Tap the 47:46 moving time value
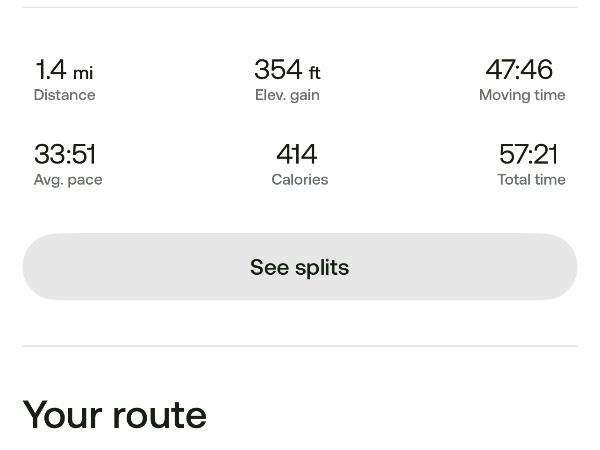 pos(519,70)
